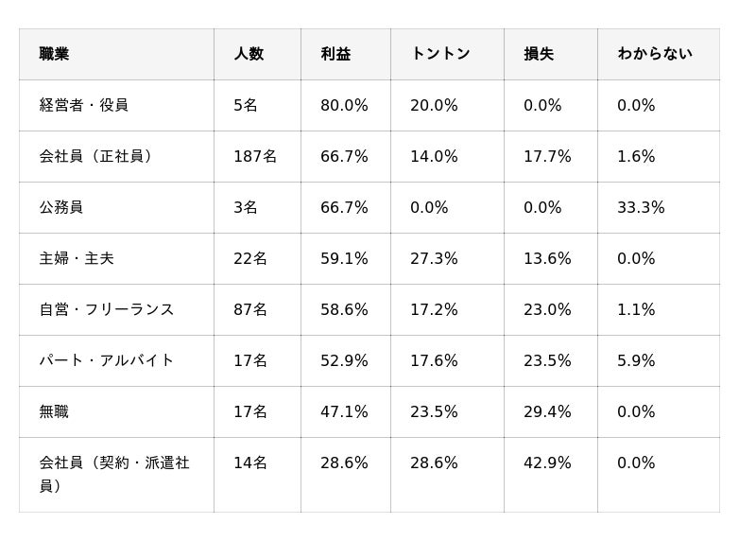Image resolution: width=756 pixels, height=541 pixels.
Task: Select the 187名 headcount cell
Action: 255,156
